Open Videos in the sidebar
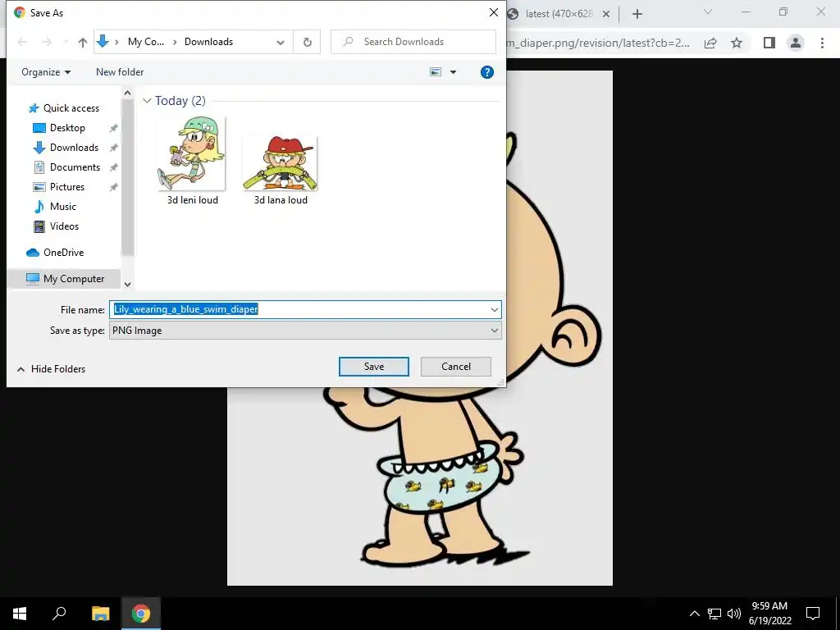This screenshot has width=840, height=630. (x=64, y=226)
